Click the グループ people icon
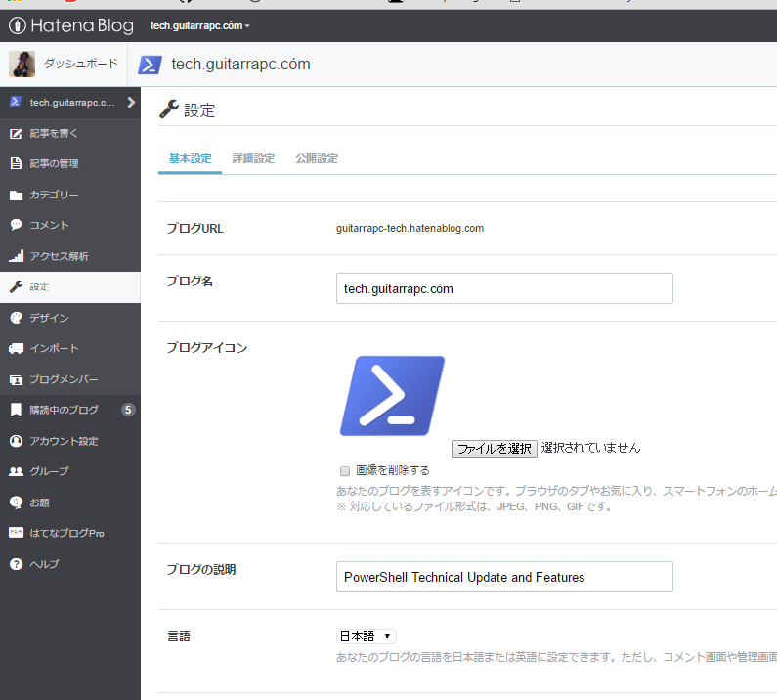 [x=16, y=471]
